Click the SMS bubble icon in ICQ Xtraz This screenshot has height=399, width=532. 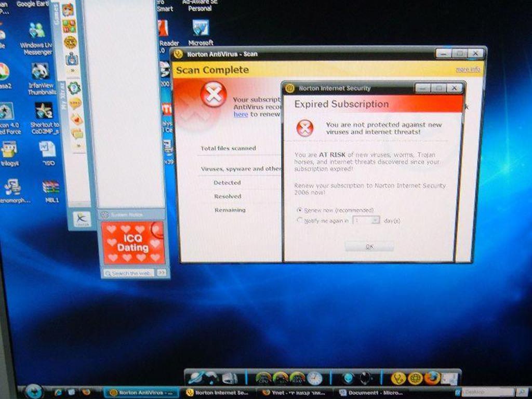[x=75, y=103]
